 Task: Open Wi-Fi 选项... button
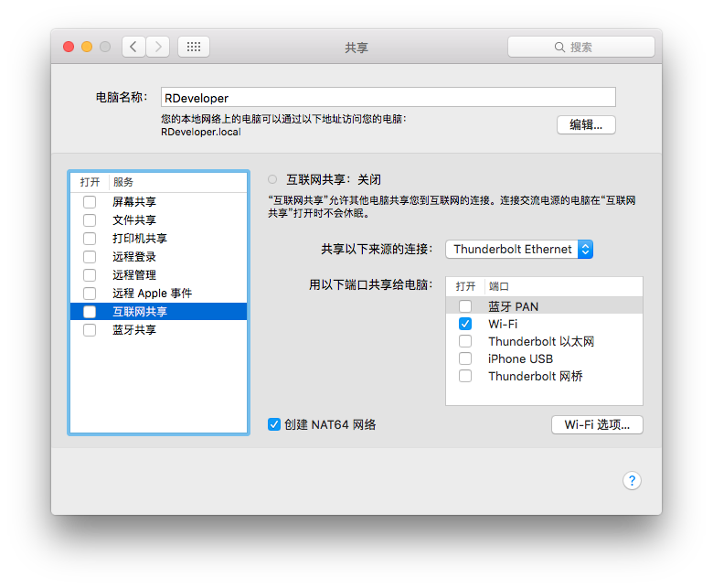[x=597, y=424]
